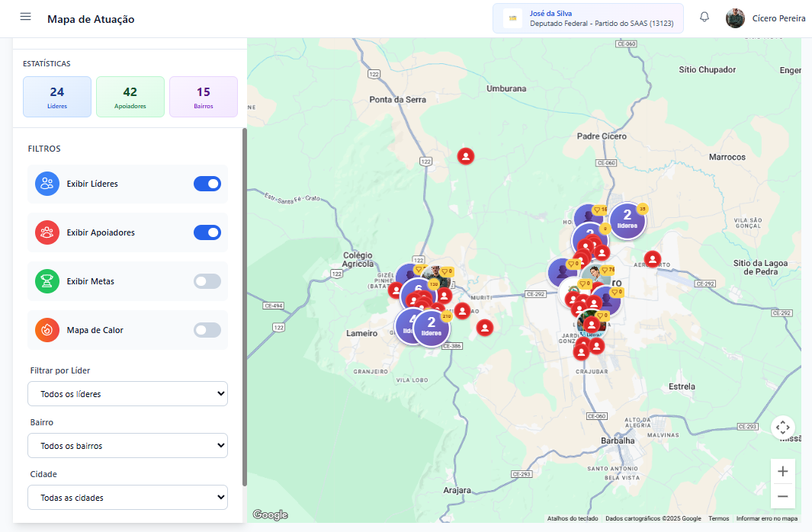Open the José da Silva candidate selector

coord(588,18)
